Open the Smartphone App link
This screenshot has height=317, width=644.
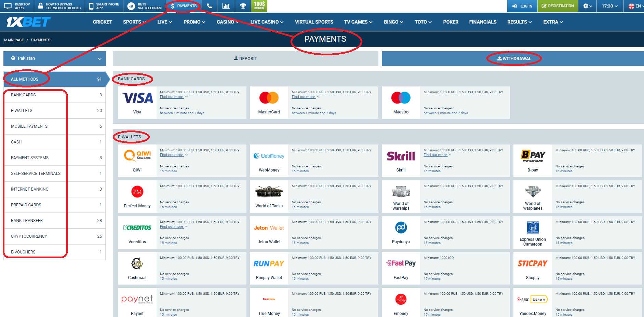tap(104, 6)
